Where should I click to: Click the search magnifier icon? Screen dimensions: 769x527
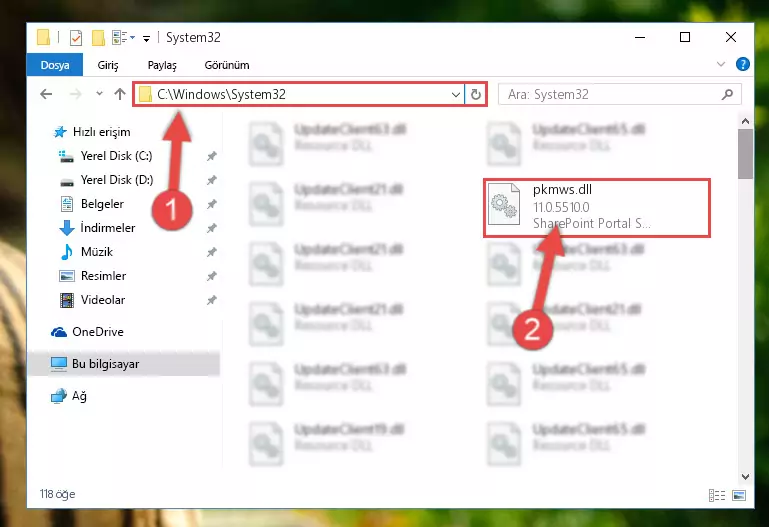pos(728,94)
